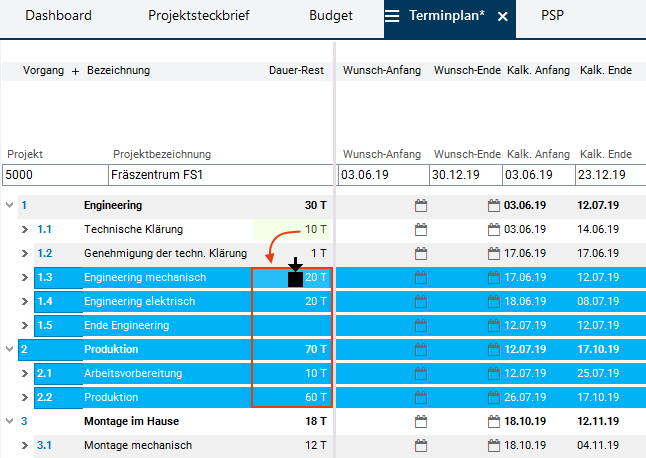Open the Terminplan tab hamburger menu
The image size is (646, 458).
point(393,16)
